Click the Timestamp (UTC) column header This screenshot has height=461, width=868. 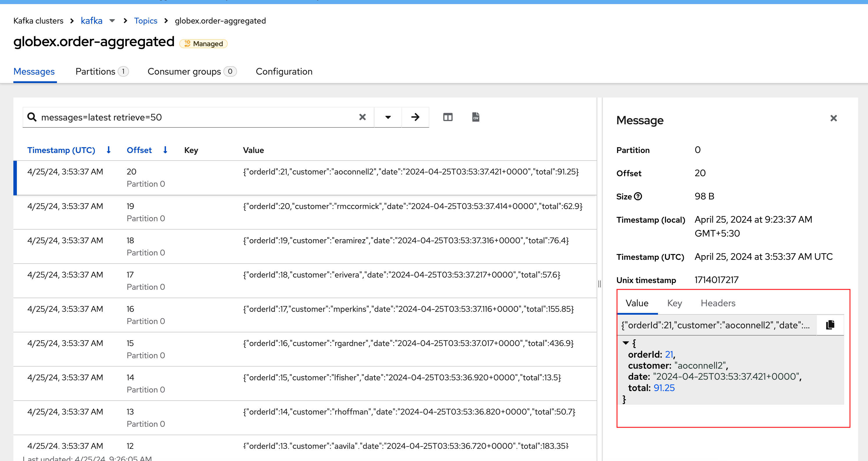coord(61,150)
